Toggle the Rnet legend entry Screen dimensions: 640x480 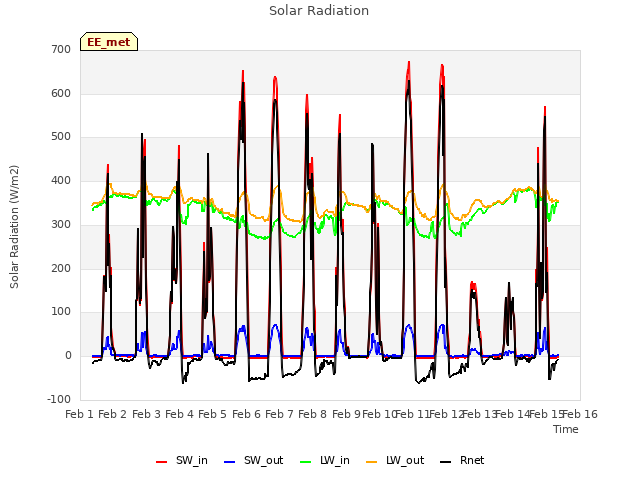pos(462,461)
